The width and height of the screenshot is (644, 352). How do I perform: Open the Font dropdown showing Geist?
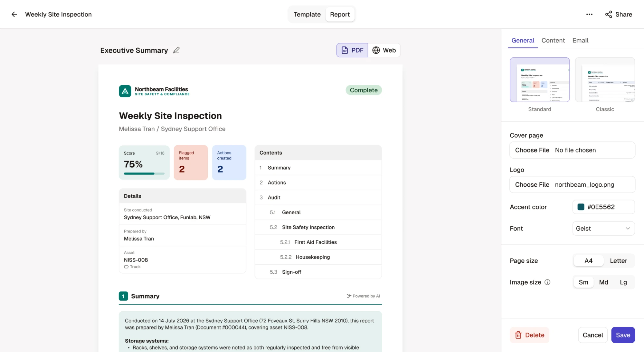(x=603, y=229)
